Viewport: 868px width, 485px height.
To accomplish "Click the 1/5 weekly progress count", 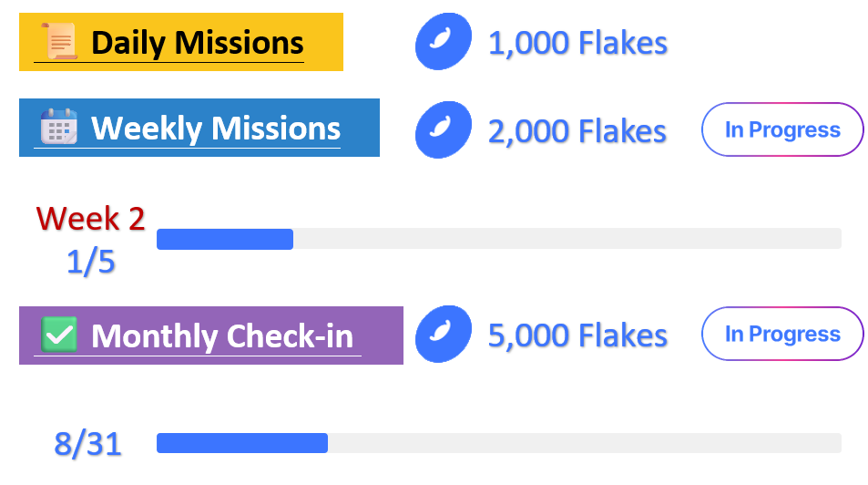I will coord(90,263).
